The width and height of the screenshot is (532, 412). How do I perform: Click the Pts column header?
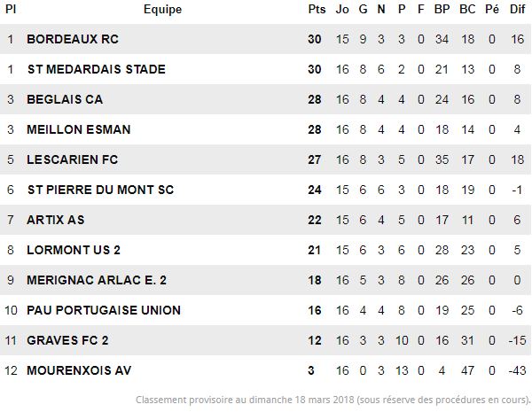coord(317,9)
